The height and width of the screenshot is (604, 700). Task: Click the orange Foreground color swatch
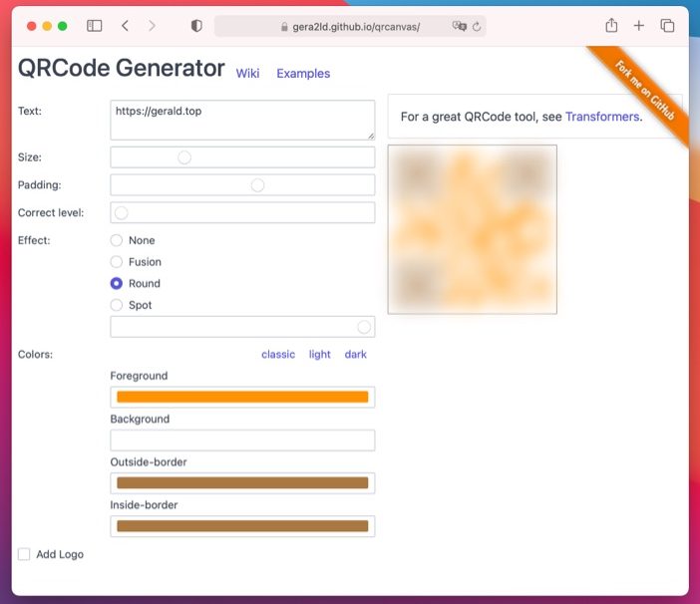point(242,397)
